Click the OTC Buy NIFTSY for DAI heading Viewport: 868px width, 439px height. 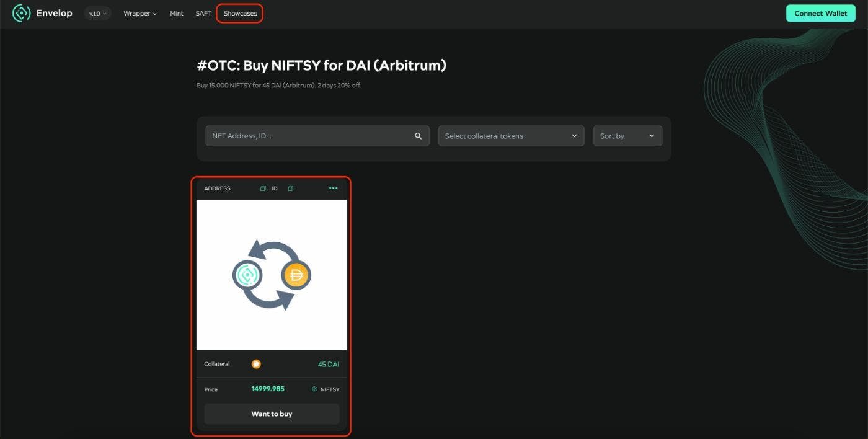[x=321, y=65]
